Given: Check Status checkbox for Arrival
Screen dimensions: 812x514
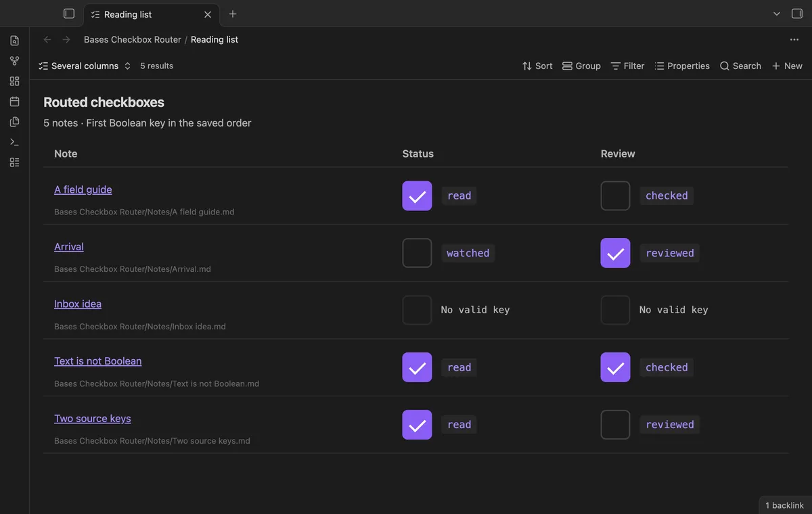Looking at the screenshot, I should pos(417,253).
